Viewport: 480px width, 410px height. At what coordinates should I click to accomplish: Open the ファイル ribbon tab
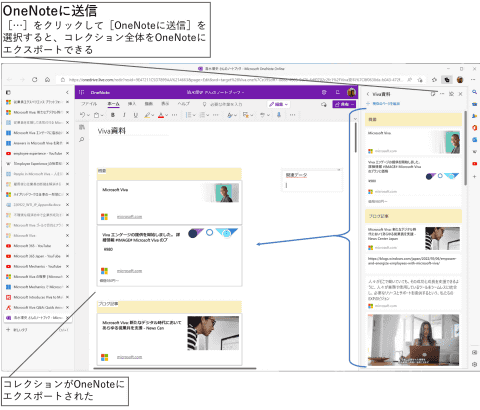click(89, 104)
